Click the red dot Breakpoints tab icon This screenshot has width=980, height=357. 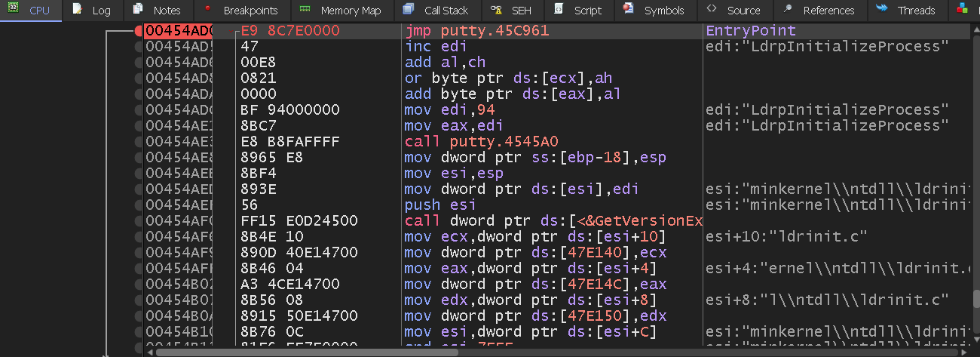tap(207, 10)
